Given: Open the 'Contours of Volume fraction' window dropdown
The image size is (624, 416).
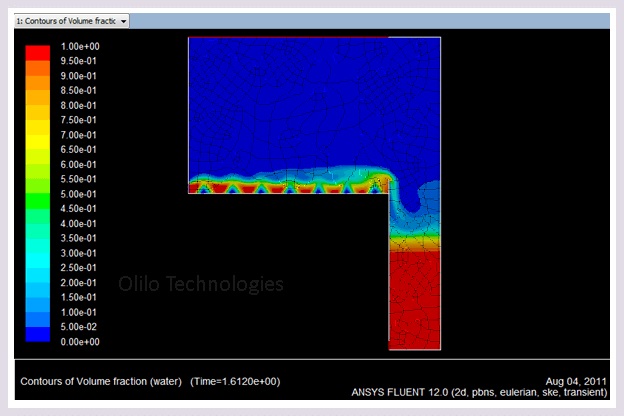Looking at the screenshot, I should click(72, 21).
